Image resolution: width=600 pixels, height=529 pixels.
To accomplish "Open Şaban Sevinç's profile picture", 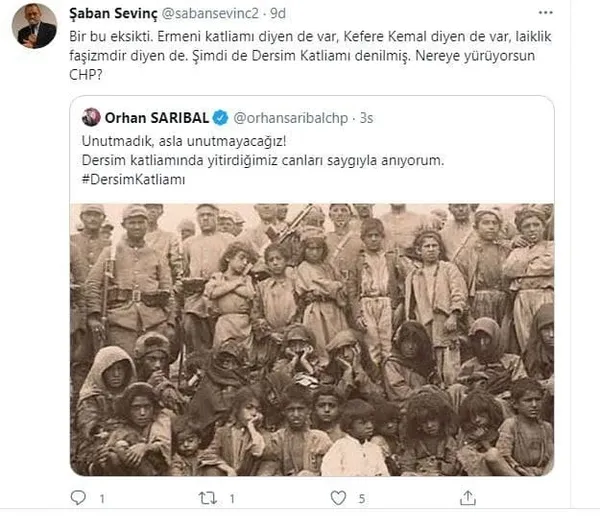I will coord(34,26).
